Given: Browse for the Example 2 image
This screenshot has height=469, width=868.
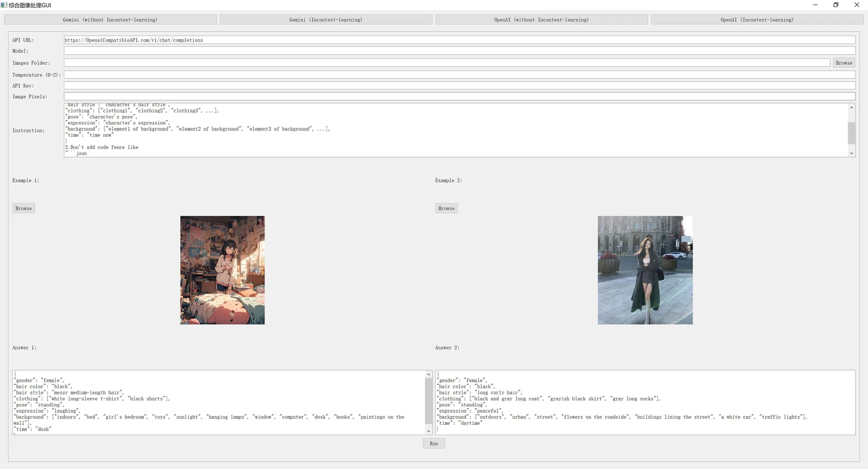Looking at the screenshot, I should (x=446, y=209).
